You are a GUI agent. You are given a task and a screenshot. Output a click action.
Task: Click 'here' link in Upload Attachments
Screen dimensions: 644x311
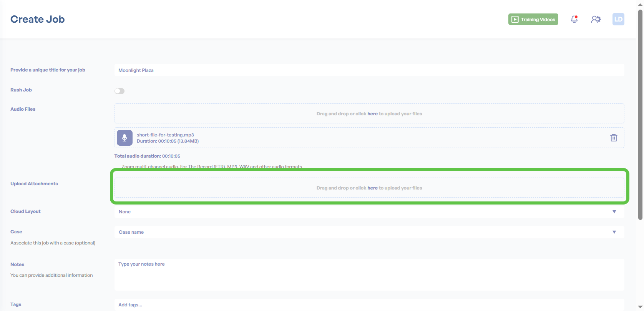(x=372, y=188)
